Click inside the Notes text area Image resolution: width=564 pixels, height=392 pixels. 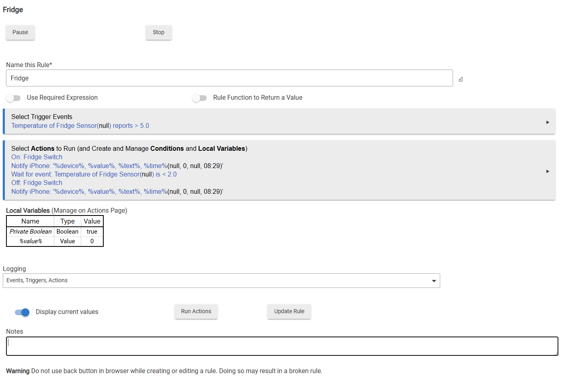pos(281,346)
